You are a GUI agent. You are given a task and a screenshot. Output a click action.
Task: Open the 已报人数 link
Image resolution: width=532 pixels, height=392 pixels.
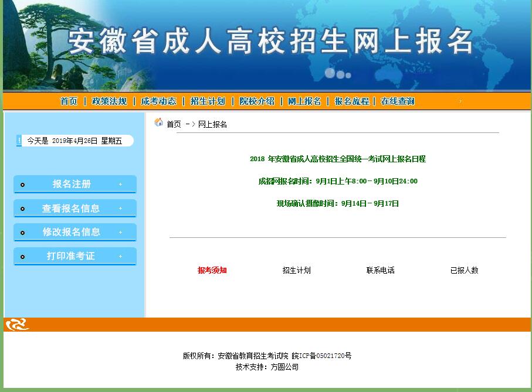coord(464,270)
